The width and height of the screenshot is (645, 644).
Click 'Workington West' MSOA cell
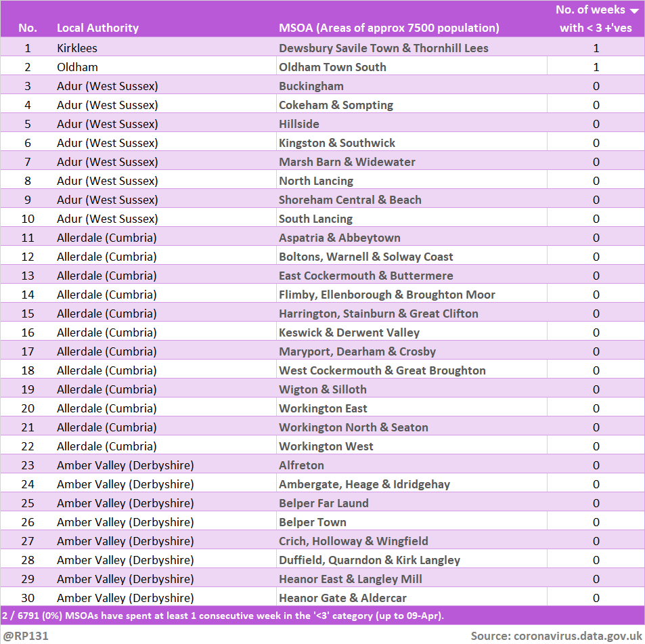[x=326, y=446]
